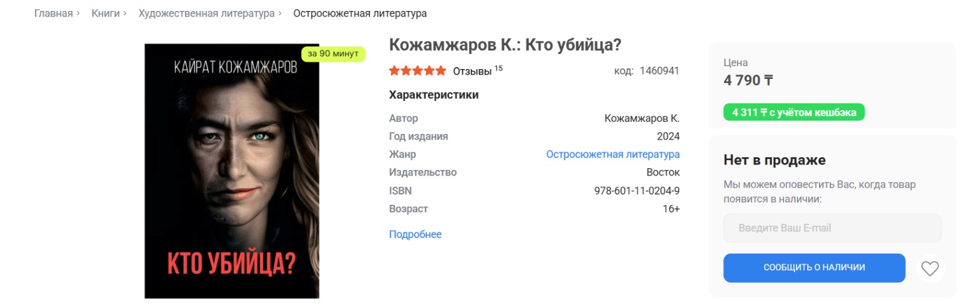Click the Характеристики heading

coord(434,95)
